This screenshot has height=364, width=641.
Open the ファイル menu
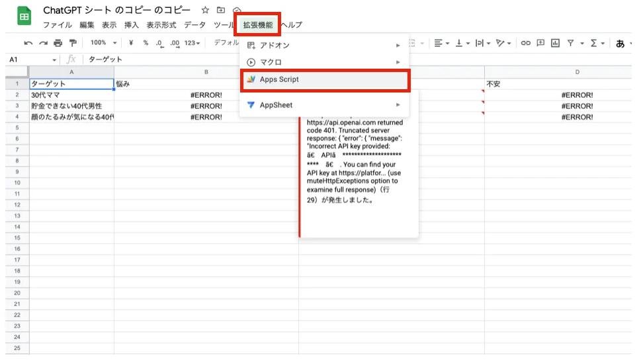click(58, 25)
